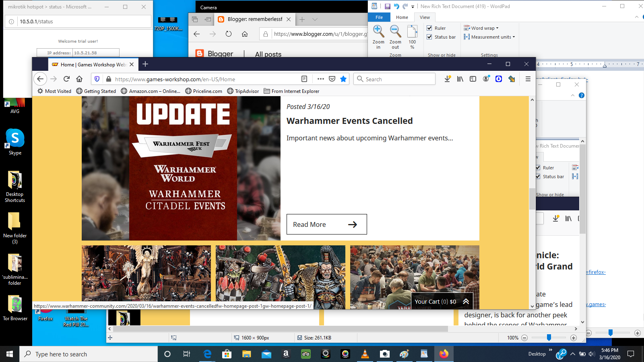Open the From Internet Explorer bookmarks folder
Viewport: 644px width, 362px height.
pos(291,91)
